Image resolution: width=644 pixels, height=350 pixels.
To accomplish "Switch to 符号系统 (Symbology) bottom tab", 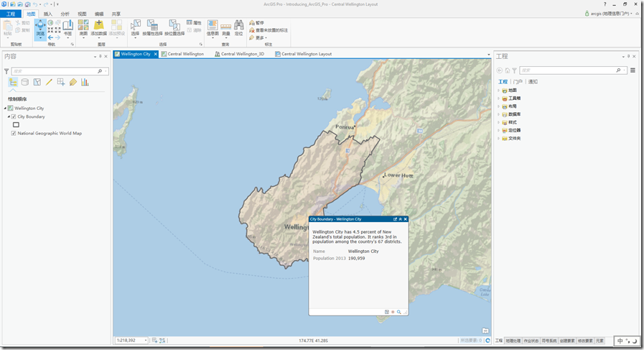I will point(549,341).
